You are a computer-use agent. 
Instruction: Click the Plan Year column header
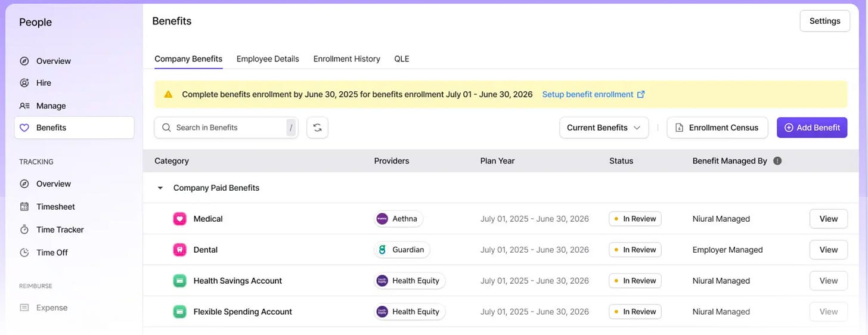(498, 161)
